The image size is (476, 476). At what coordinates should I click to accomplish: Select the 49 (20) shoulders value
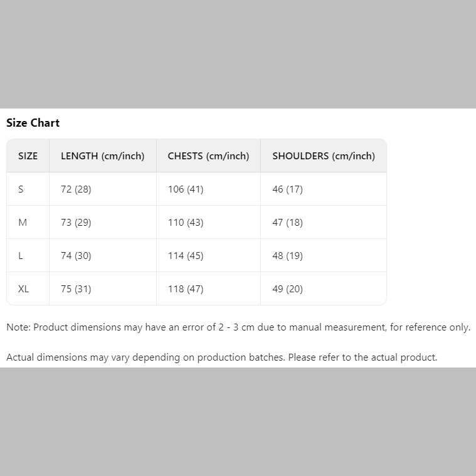[287, 289]
